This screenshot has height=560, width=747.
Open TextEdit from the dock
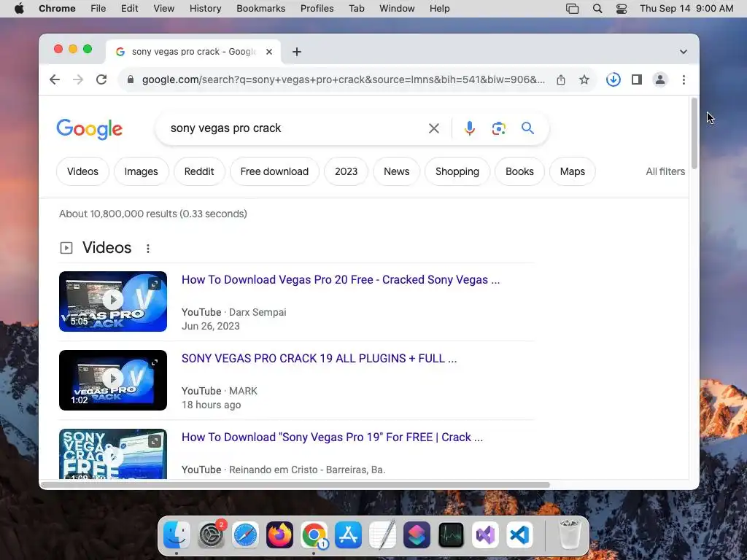tap(382, 534)
